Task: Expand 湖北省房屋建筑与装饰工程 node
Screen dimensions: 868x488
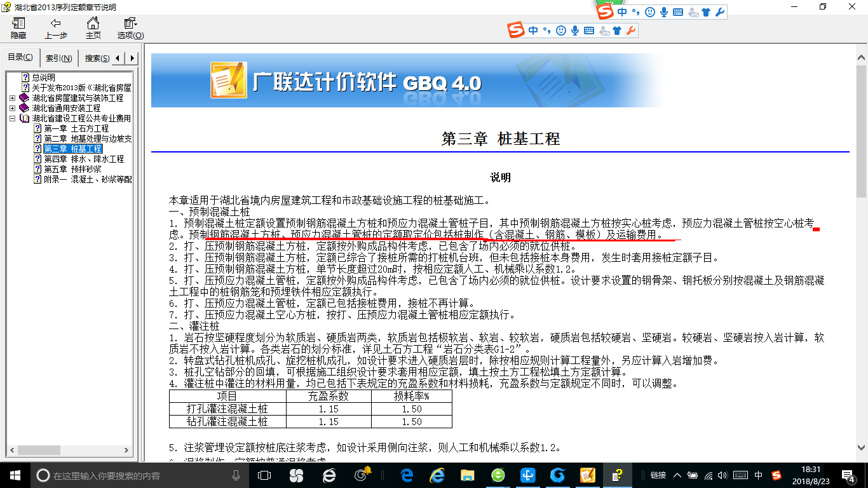Action: pyautogui.click(x=13, y=98)
